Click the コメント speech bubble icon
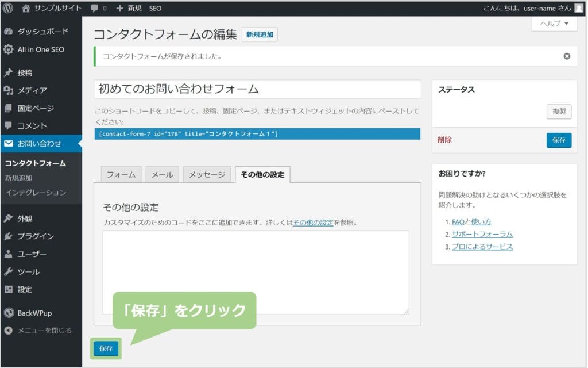 tap(8, 126)
